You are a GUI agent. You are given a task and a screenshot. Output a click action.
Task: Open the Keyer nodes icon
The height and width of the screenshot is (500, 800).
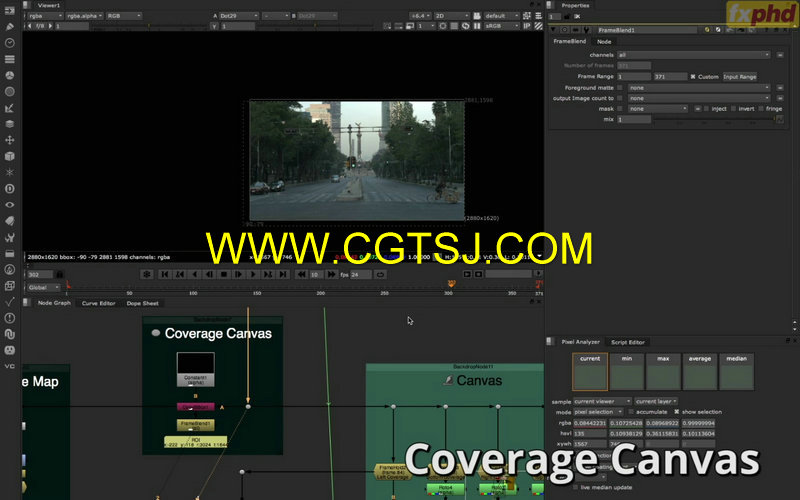pyautogui.click(x=9, y=108)
